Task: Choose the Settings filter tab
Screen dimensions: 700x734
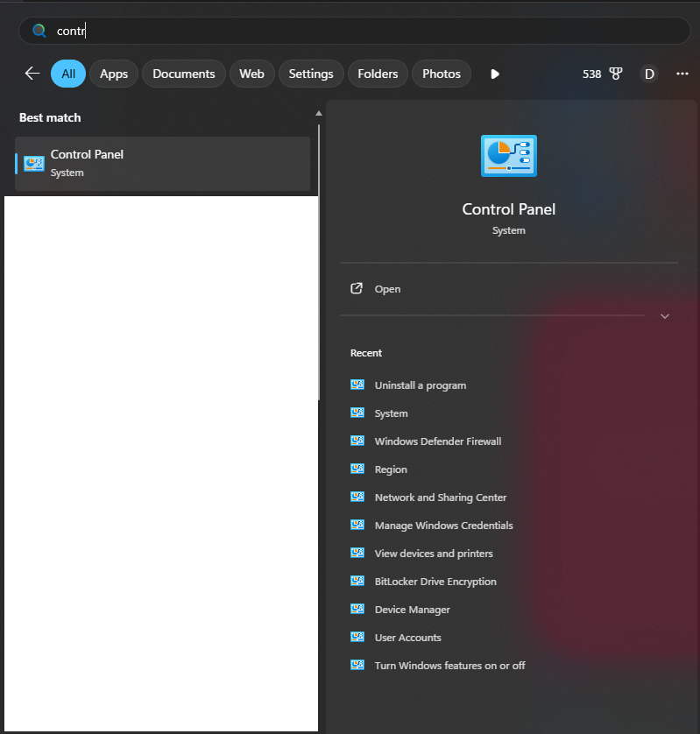Action: click(311, 74)
